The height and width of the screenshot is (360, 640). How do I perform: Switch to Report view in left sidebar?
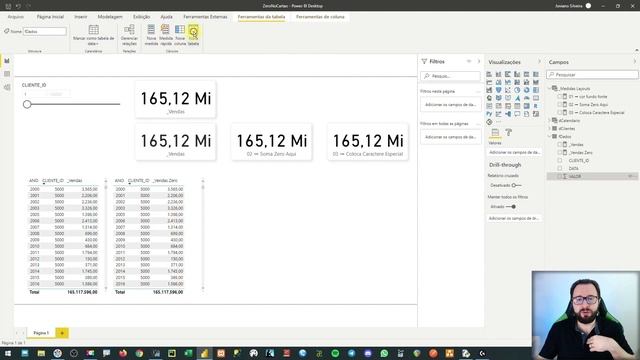pos(7,61)
